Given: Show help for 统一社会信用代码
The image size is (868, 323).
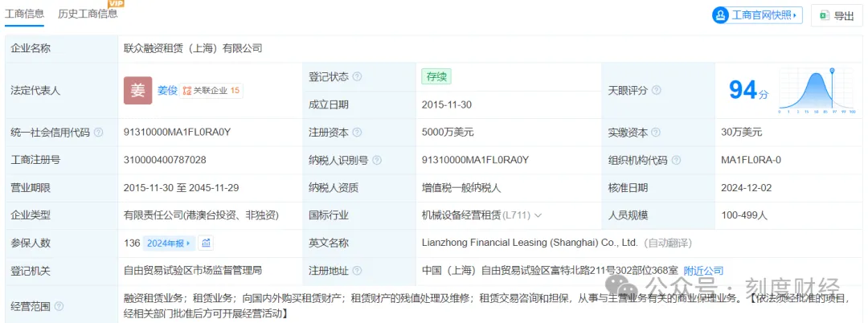Looking at the screenshot, I should [x=99, y=133].
